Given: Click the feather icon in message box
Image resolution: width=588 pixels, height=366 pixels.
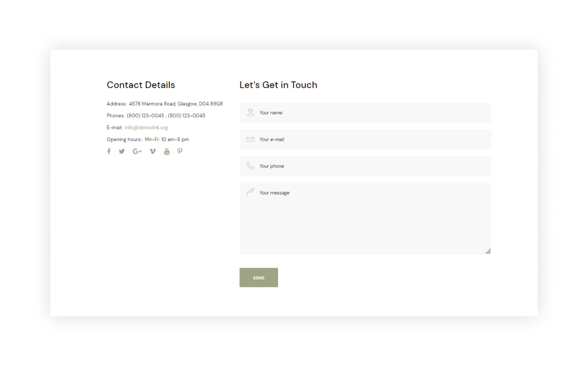Looking at the screenshot, I should tap(250, 192).
